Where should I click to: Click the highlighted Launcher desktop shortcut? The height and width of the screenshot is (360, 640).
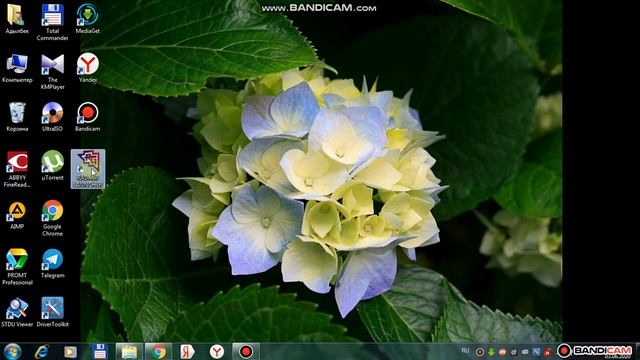(88, 169)
